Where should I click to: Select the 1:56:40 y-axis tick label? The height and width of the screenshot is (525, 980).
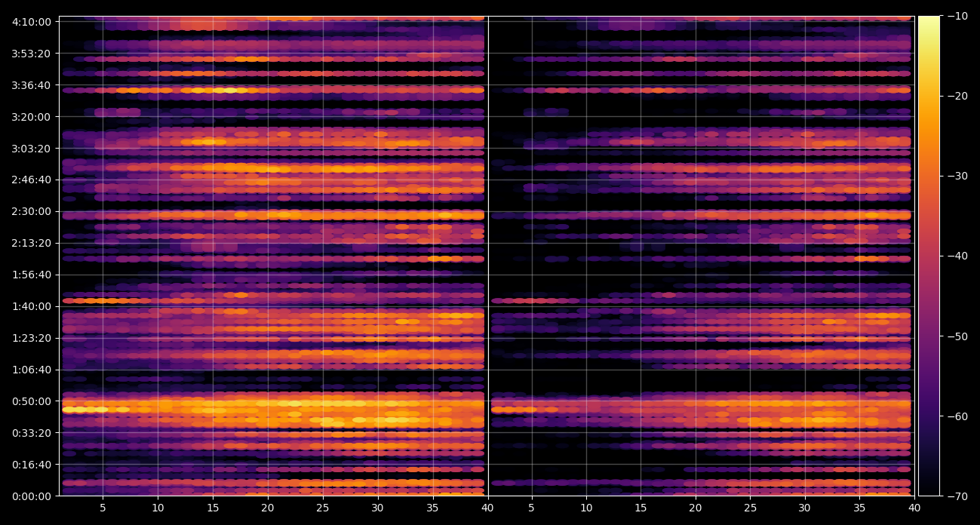pos(32,275)
